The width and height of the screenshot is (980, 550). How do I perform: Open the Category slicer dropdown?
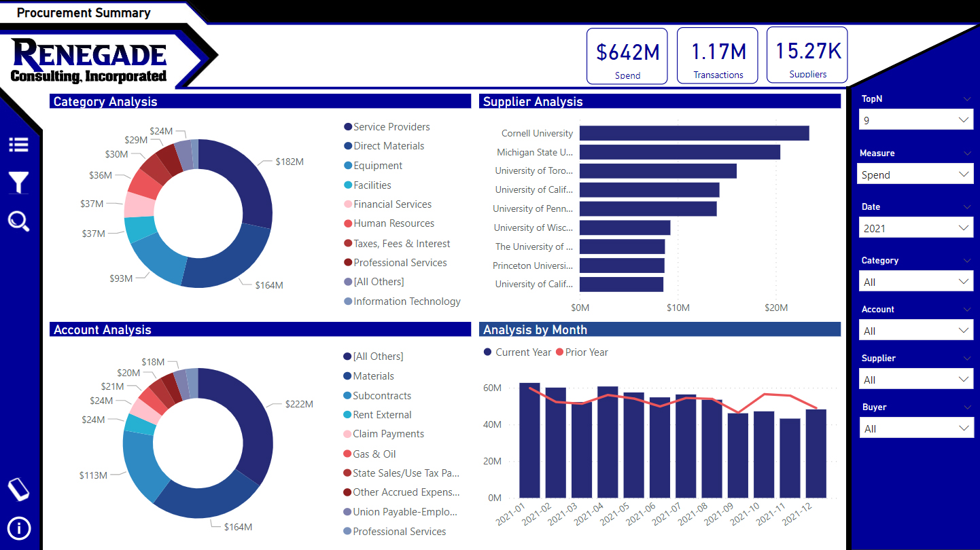[915, 282]
